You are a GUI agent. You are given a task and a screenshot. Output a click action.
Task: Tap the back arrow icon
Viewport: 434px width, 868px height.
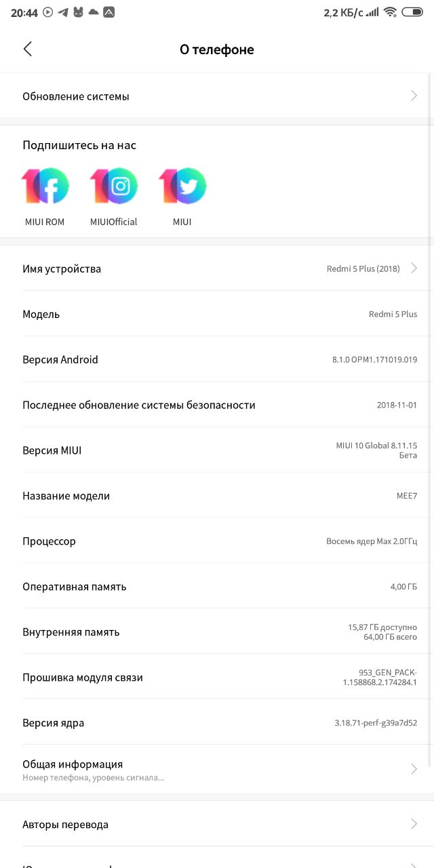(x=28, y=49)
